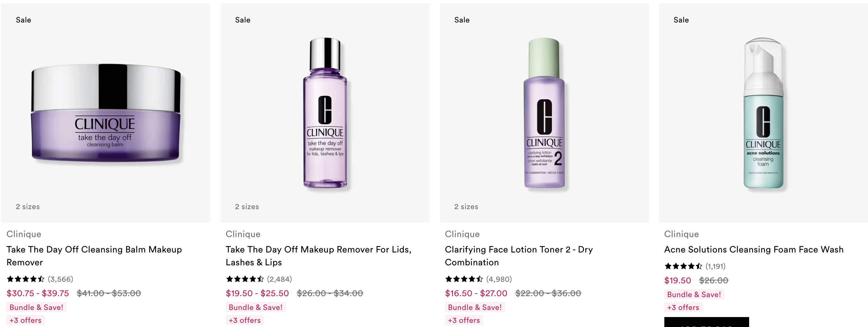The height and width of the screenshot is (327, 868).
Task: Click Clinique brand name above Acne Solutions
Action: point(681,234)
